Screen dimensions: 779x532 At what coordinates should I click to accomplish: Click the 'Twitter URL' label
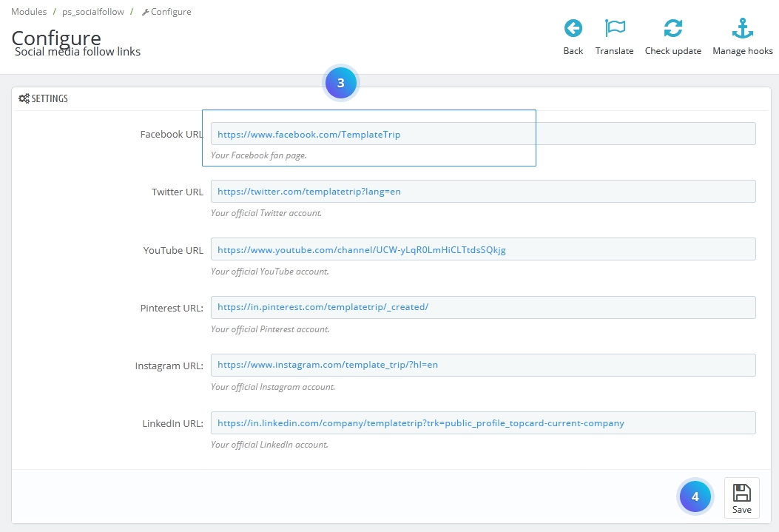click(178, 192)
